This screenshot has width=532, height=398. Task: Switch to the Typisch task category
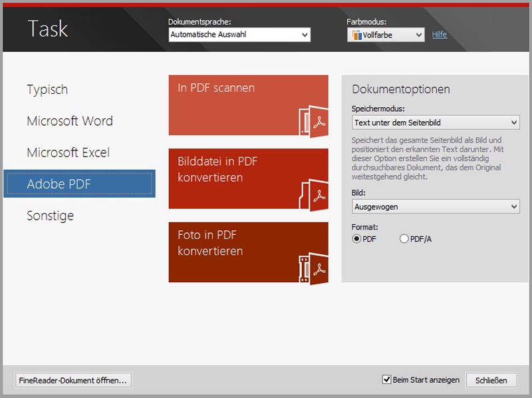(x=47, y=90)
